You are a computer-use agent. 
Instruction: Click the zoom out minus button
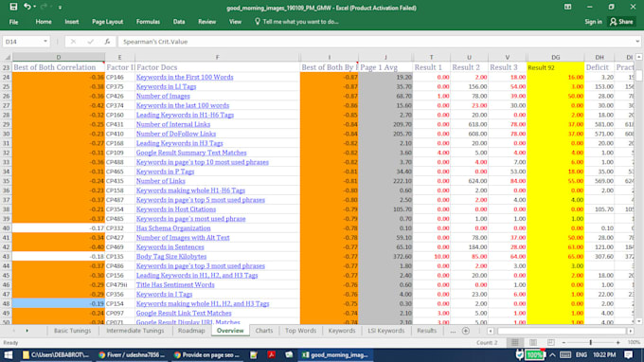point(563,343)
